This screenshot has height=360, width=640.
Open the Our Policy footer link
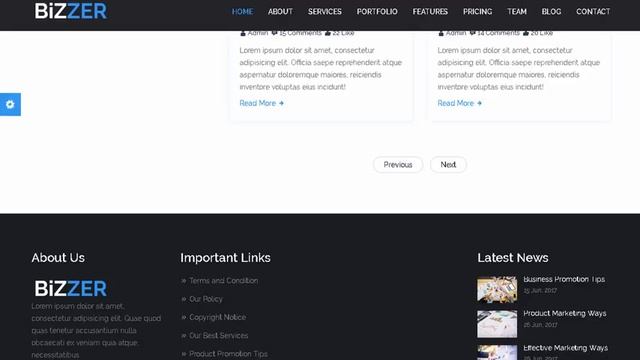click(206, 299)
